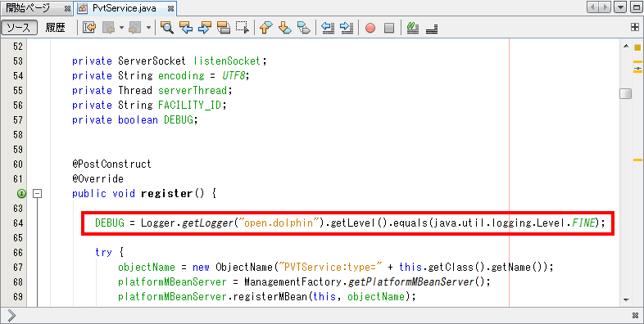Click the scrollbar down arrow
The height and width of the screenshot is (324, 644).
click(x=626, y=300)
